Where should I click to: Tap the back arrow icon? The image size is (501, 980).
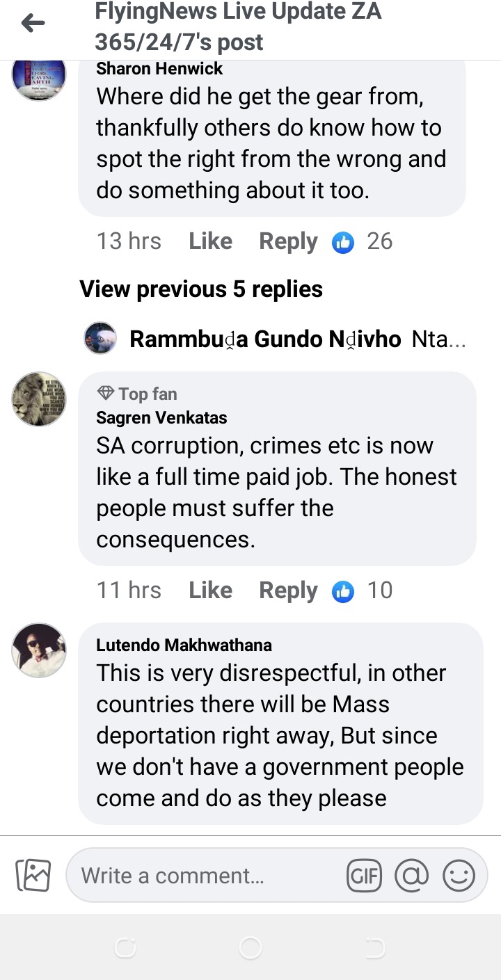[33, 24]
